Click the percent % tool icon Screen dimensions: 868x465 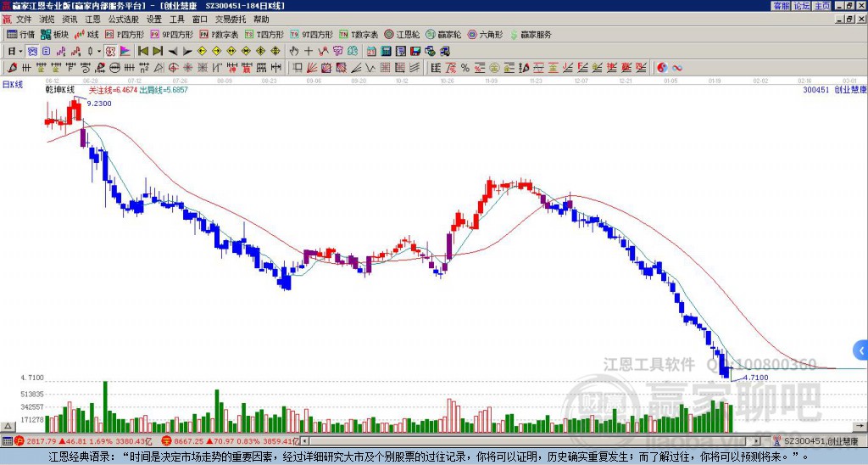[x=465, y=68]
